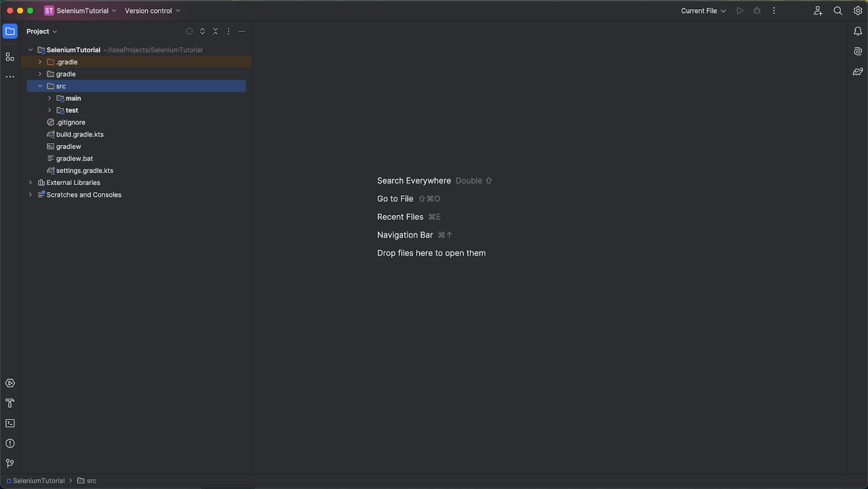
Task: Open the Project view switcher dropdown
Action: pyautogui.click(x=42, y=31)
